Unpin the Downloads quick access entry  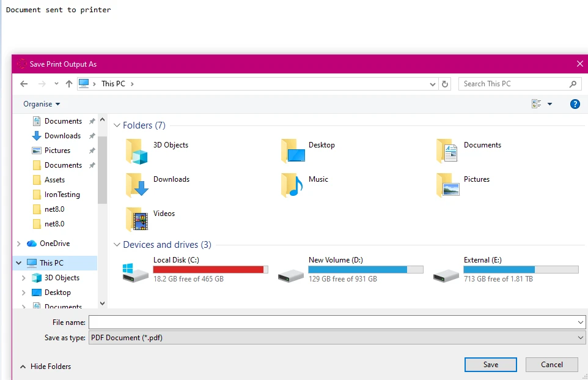pyautogui.click(x=92, y=135)
